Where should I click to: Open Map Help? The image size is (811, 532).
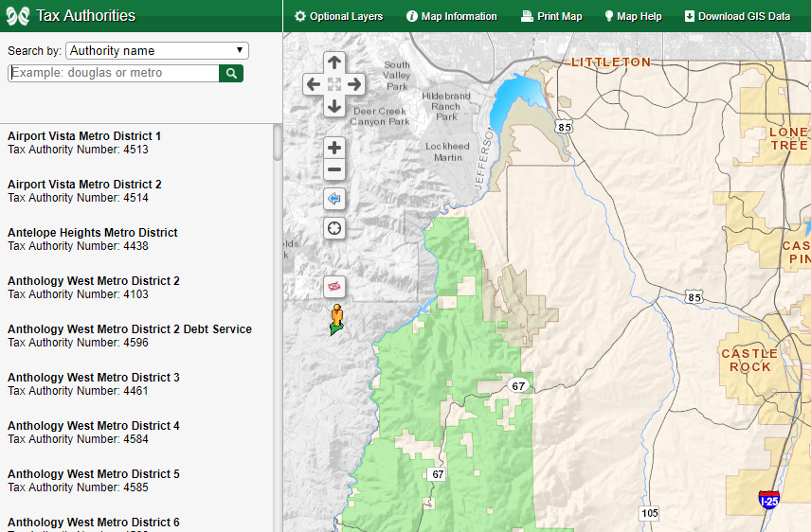coord(633,16)
